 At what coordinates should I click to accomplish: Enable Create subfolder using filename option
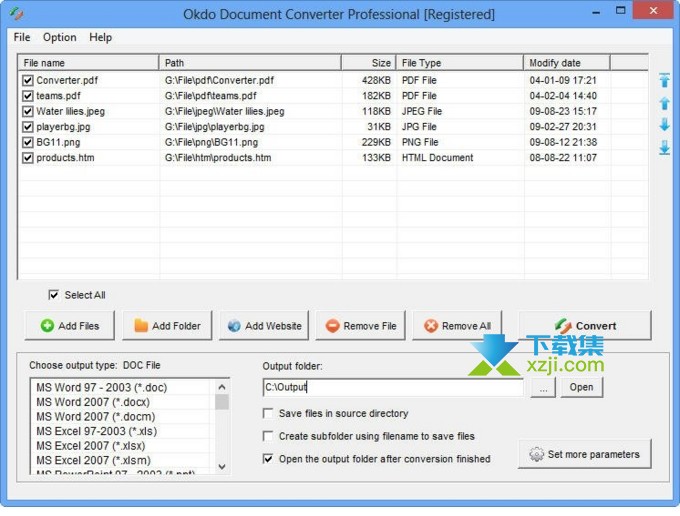[268, 436]
